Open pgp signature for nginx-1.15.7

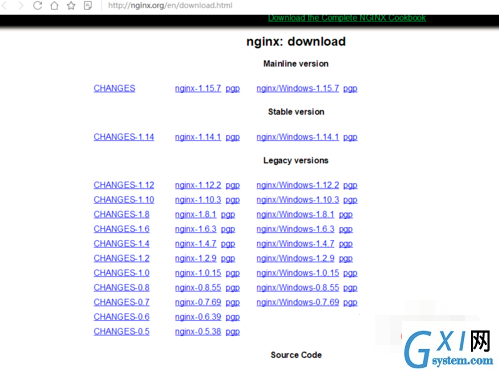pyautogui.click(x=233, y=89)
